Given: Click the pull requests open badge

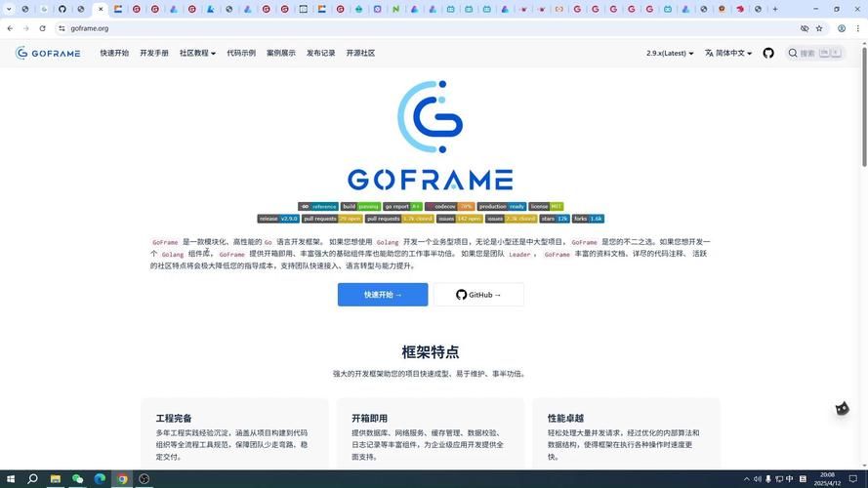Looking at the screenshot, I should pyautogui.click(x=332, y=219).
